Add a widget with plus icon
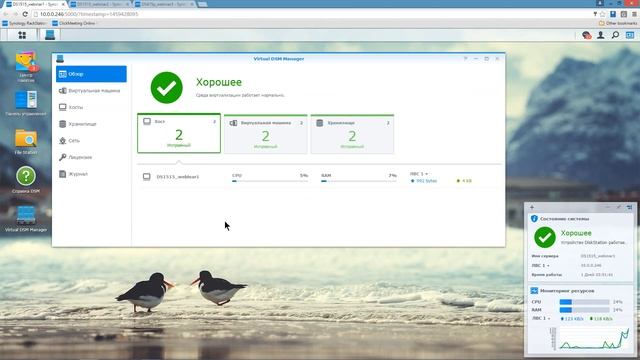This screenshot has height=360, width=640. [x=532, y=207]
